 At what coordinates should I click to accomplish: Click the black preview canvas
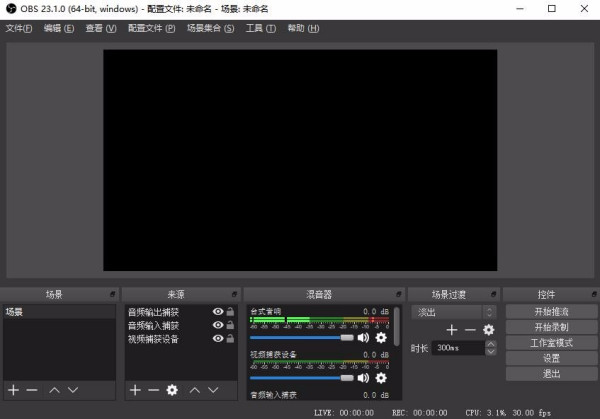[x=300, y=160]
